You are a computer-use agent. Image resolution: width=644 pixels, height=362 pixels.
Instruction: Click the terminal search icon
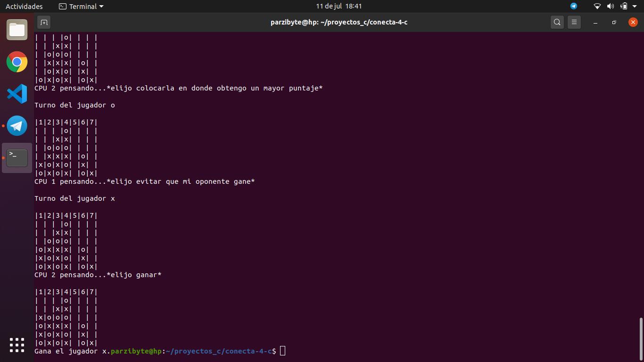[557, 22]
